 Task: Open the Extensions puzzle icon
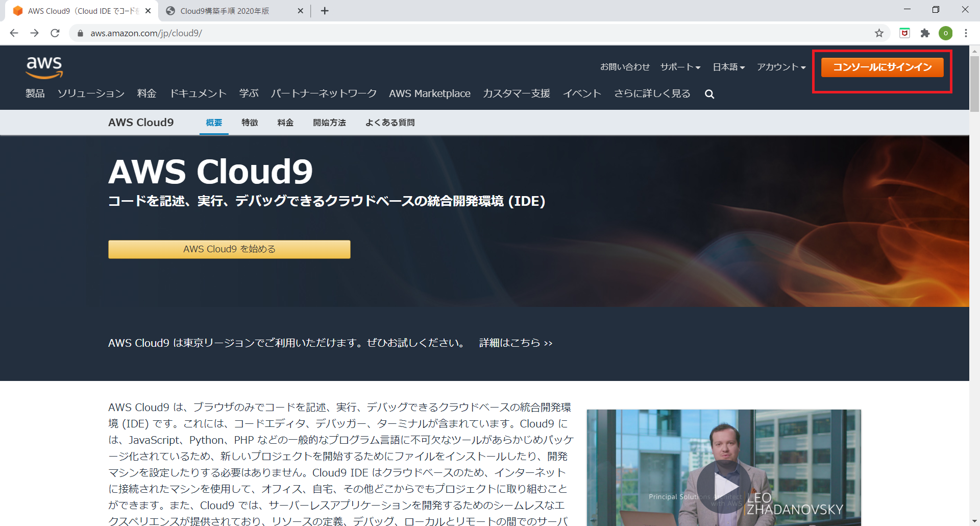coord(925,33)
